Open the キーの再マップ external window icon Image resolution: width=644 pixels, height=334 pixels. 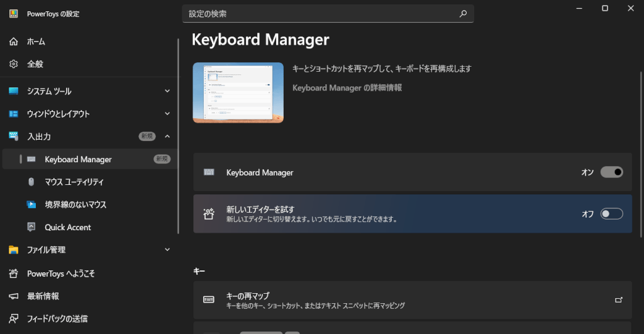tap(618, 300)
